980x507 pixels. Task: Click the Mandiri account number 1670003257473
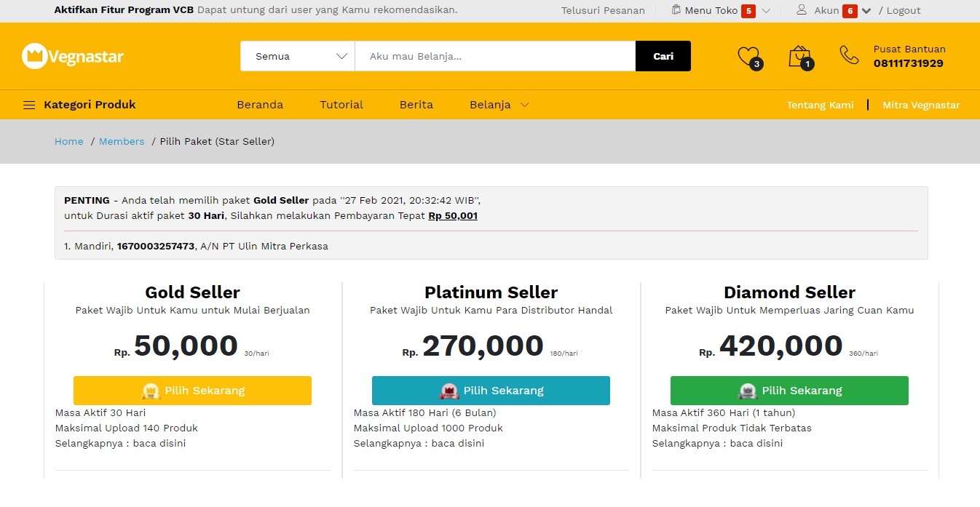coord(156,246)
